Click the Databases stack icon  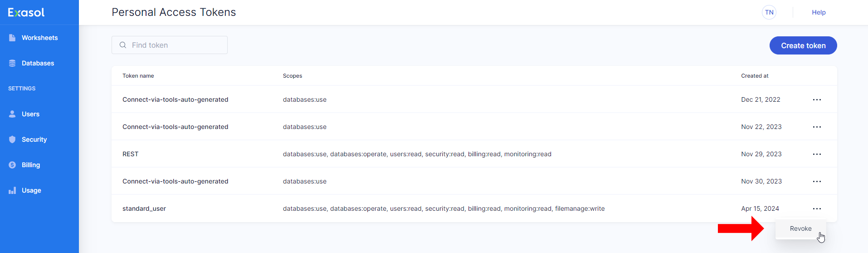coord(12,63)
